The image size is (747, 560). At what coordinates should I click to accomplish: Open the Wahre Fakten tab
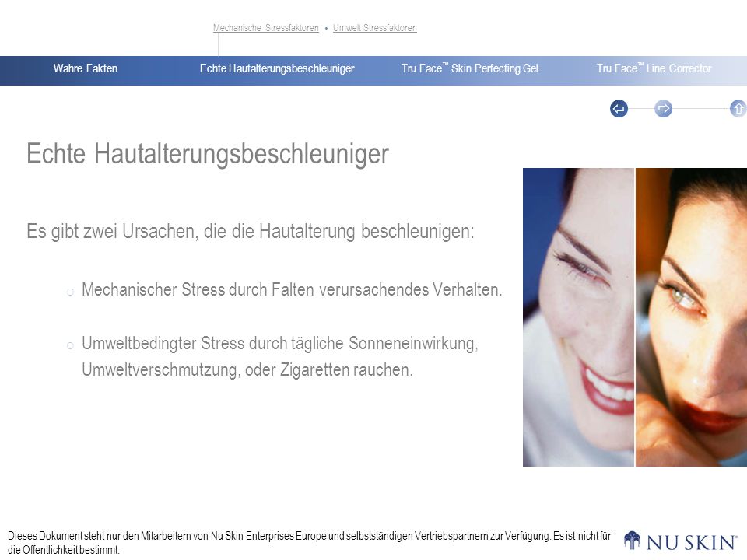(86, 68)
